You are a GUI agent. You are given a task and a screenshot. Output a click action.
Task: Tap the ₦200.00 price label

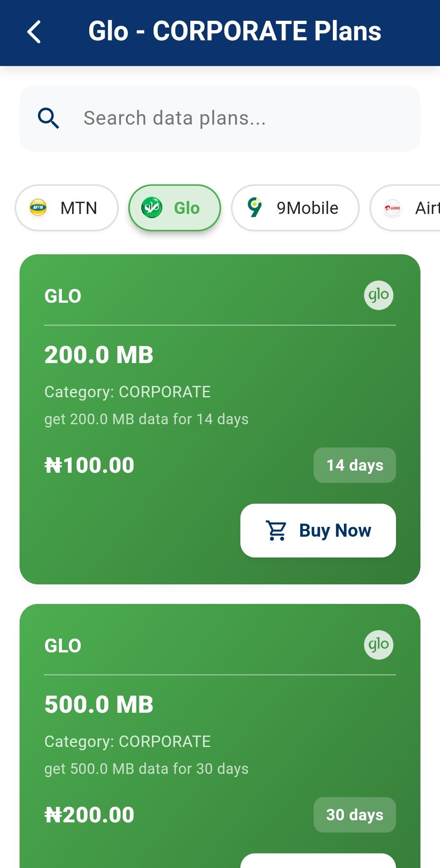(x=90, y=815)
